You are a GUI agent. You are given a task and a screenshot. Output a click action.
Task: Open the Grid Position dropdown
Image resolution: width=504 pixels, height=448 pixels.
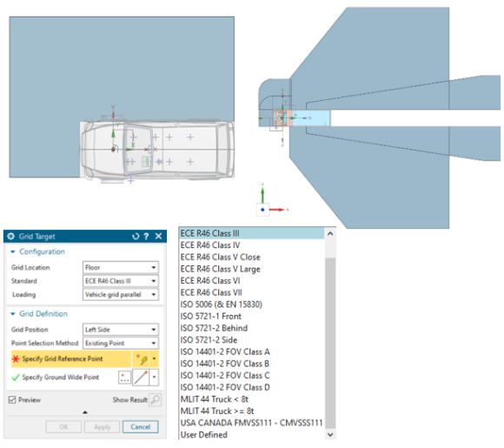[121, 330]
